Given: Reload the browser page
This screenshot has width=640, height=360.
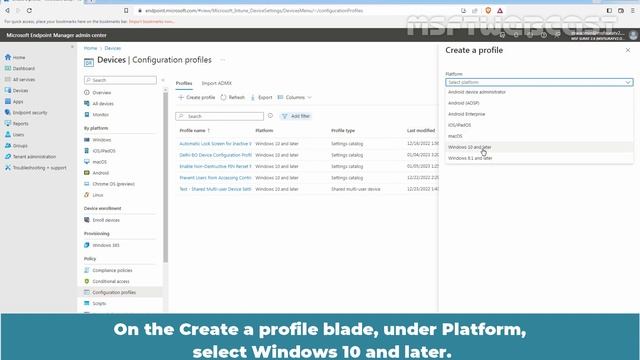Looking at the screenshot, I should [29, 10].
